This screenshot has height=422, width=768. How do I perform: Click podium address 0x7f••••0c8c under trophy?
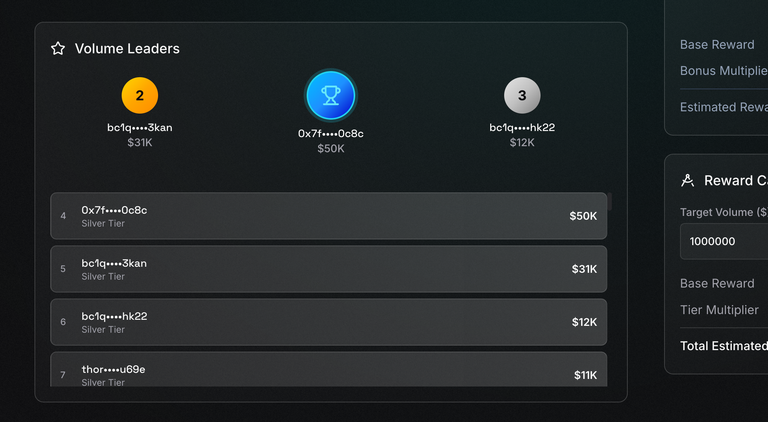331,134
